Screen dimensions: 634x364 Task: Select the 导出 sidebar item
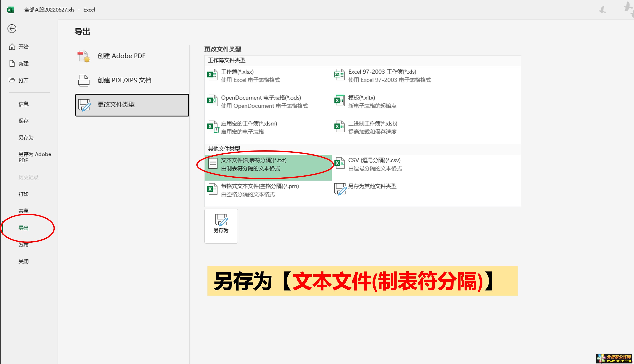click(24, 228)
